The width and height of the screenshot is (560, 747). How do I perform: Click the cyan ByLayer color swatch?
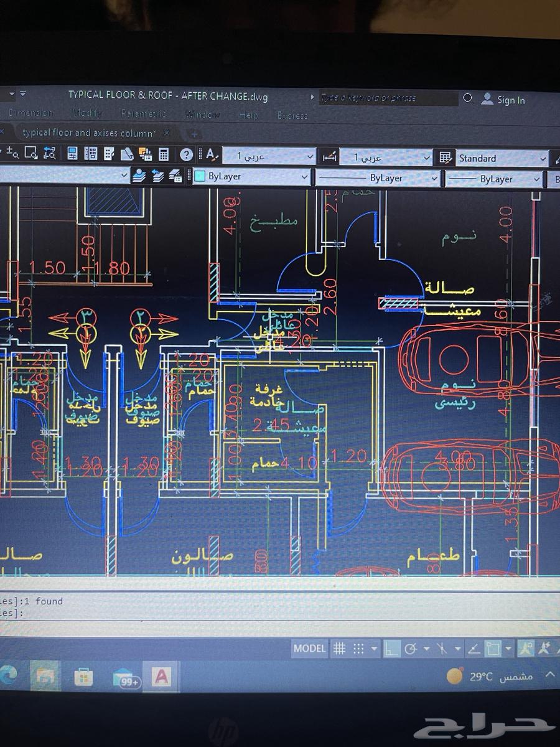[x=200, y=177]
